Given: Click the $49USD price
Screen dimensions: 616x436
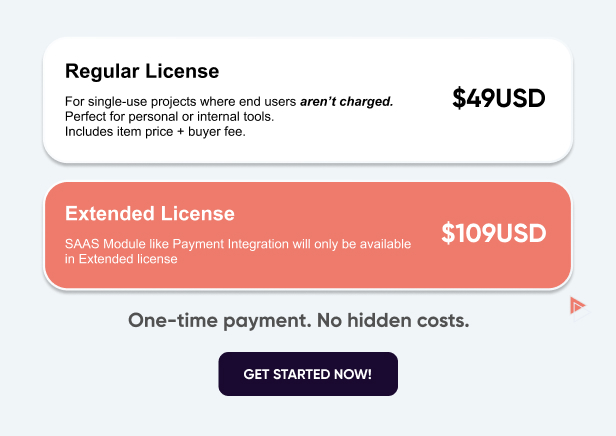Looking at the screenshot, I should point(499,98).
